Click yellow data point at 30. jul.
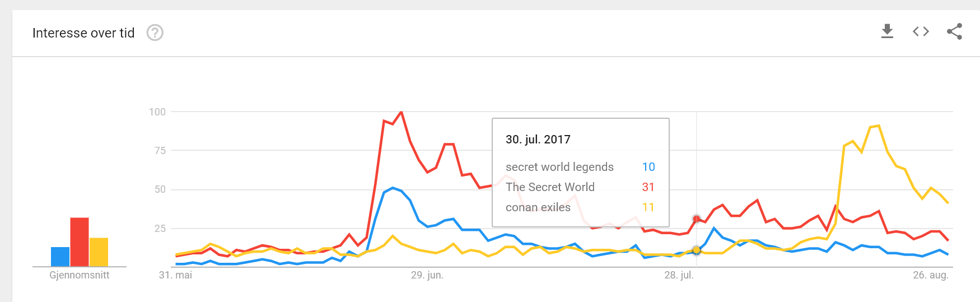 click(x=697, y=250)
